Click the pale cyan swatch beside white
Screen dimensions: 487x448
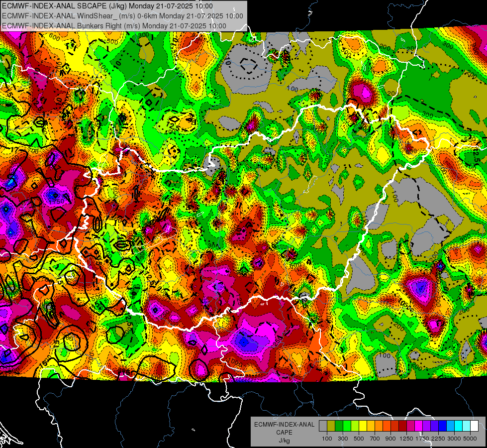(x=467, y=426)
